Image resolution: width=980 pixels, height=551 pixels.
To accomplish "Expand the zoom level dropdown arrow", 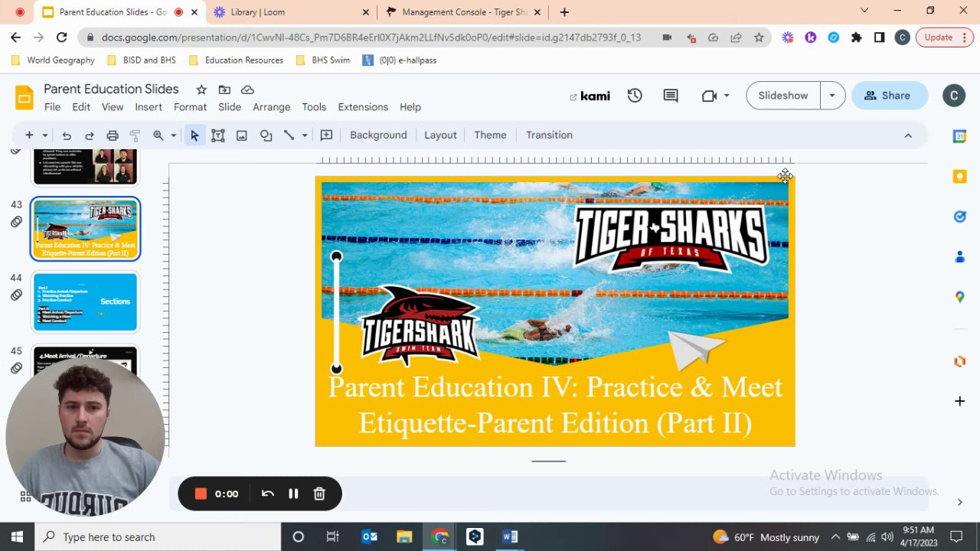I will (x=173, y=135).
